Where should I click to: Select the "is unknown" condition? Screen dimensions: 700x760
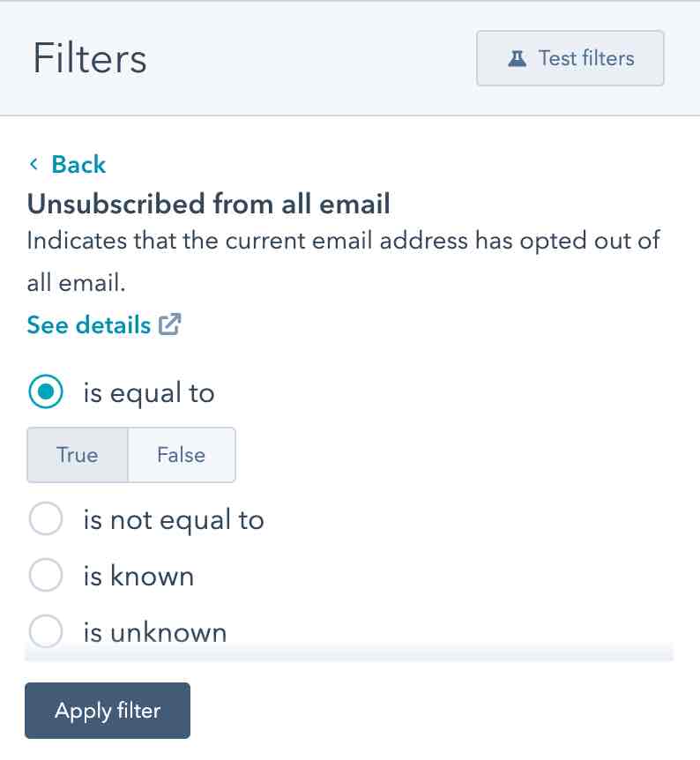[x=45, y=631]
